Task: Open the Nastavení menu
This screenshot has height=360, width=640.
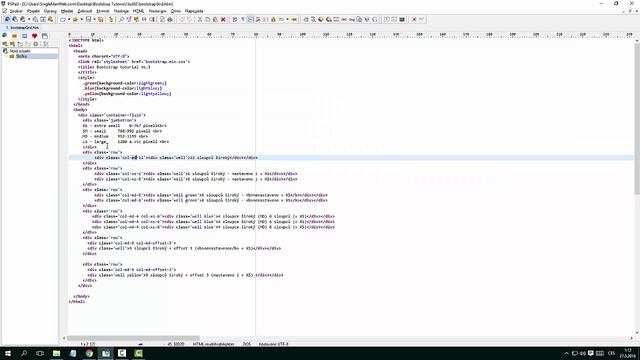Action: 157,11
